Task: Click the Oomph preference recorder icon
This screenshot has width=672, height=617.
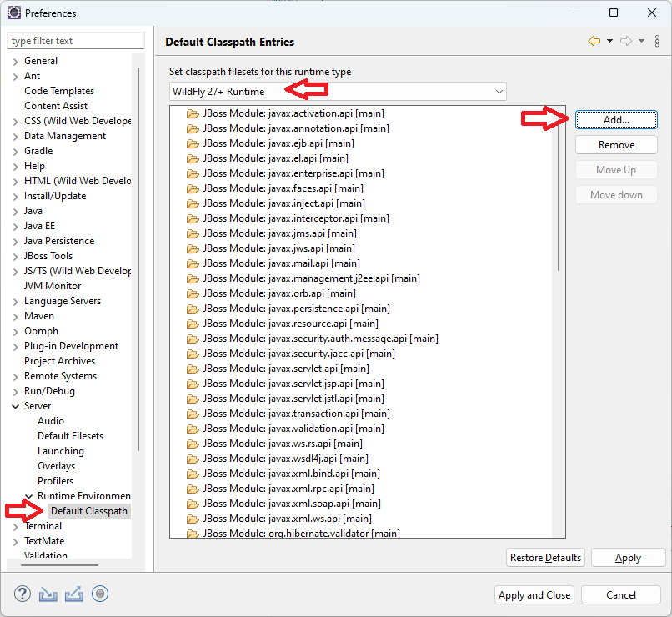Action: (100, 594)
